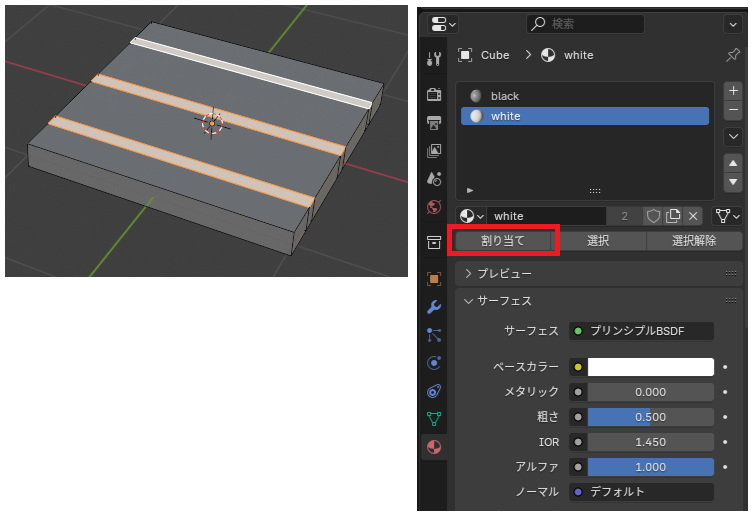Image resolution: width=756 pixels, height=517 pixels.
Task: Click the white material name field
Action: (546, 216)
